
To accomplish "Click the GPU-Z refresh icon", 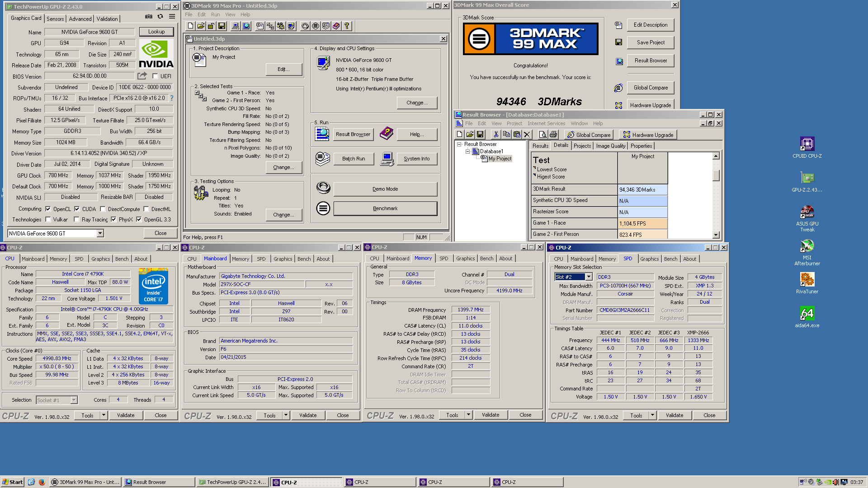I will (x=160, y=17).
